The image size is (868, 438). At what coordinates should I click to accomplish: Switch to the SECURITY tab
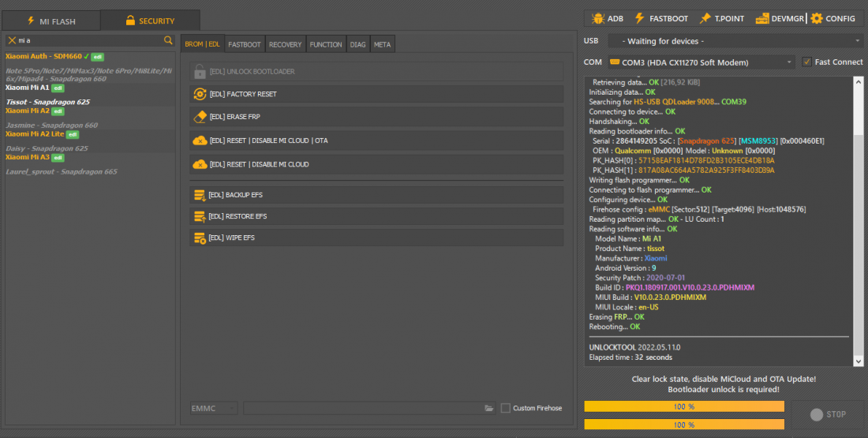[150, 21]
